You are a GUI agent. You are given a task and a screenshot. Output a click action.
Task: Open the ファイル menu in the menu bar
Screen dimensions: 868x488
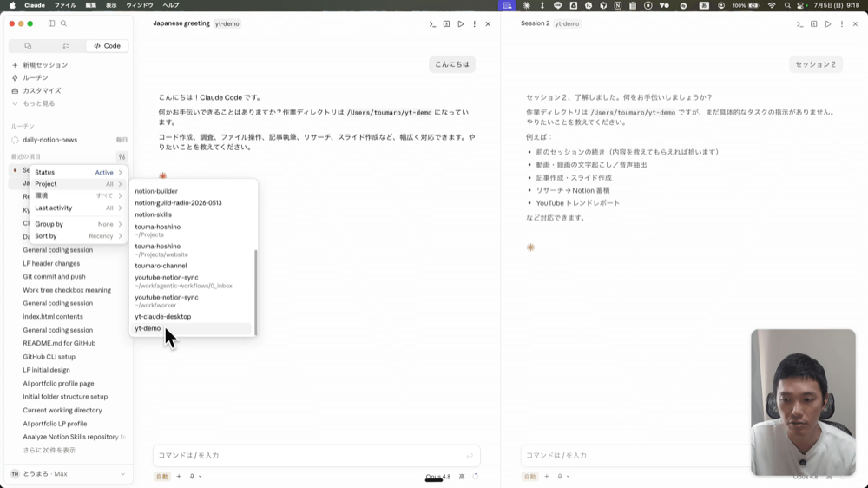coord(65,5)
